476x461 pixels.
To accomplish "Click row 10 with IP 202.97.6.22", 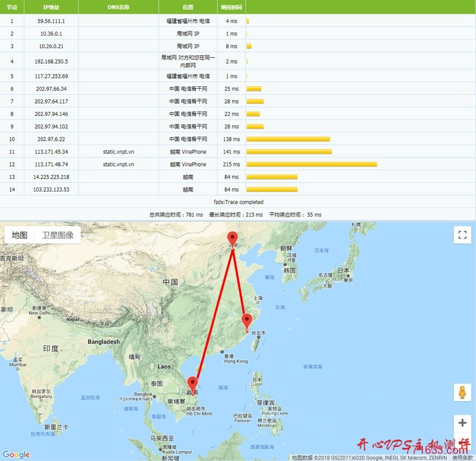I will point(51,139).
